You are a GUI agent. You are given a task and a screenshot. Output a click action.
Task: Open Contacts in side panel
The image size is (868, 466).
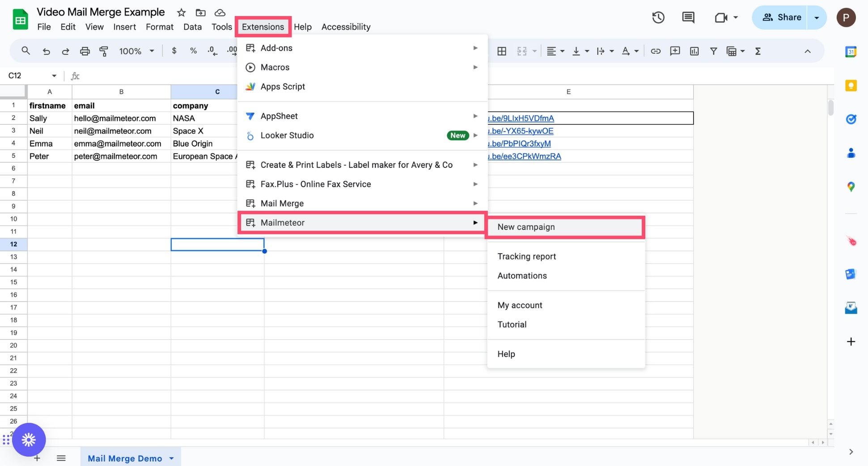pos(851,153)
